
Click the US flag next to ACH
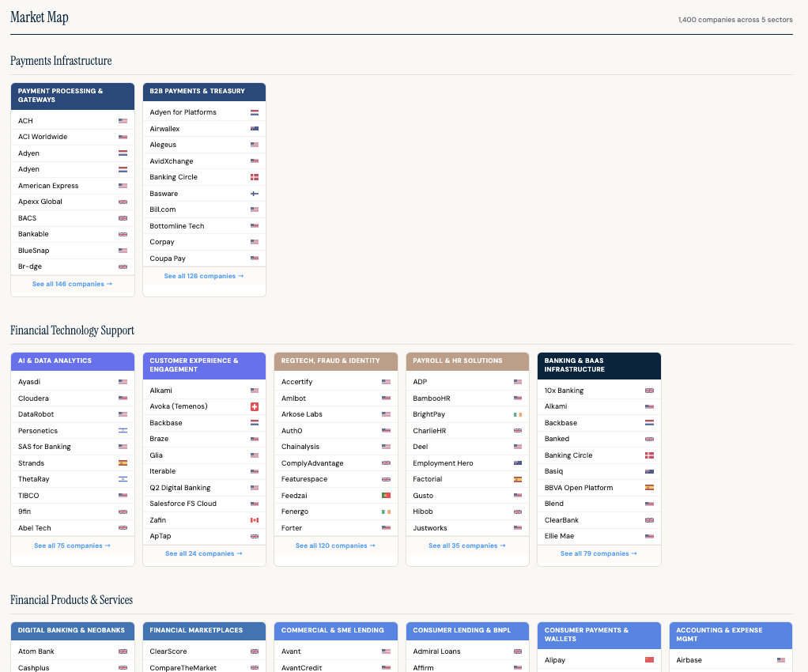click(122, 120)
